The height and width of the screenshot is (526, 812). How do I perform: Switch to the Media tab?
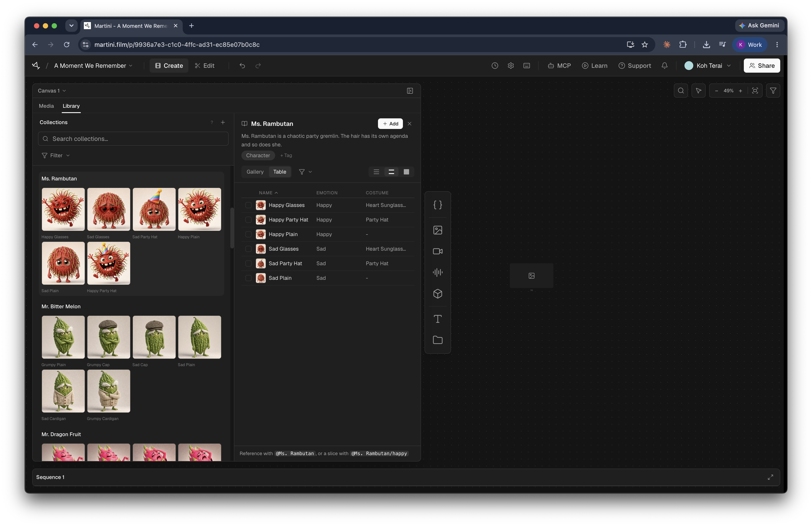coord(46,106)
